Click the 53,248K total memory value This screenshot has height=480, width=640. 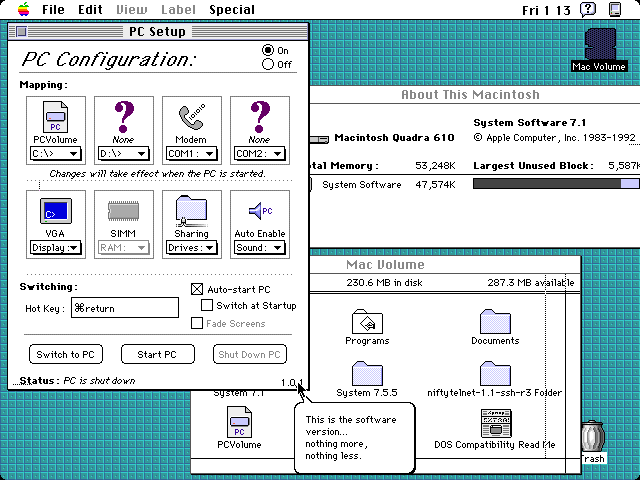pos(435,166)
